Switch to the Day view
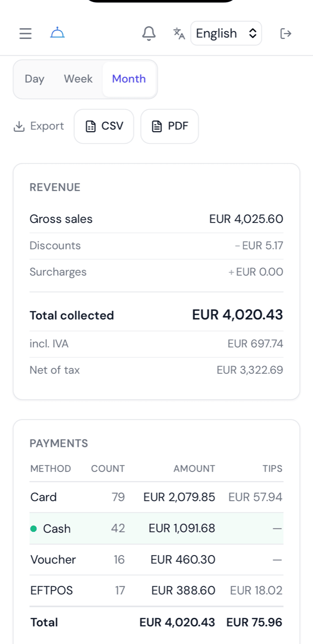Viewport: 313px width, 644px height. point(34,79)
